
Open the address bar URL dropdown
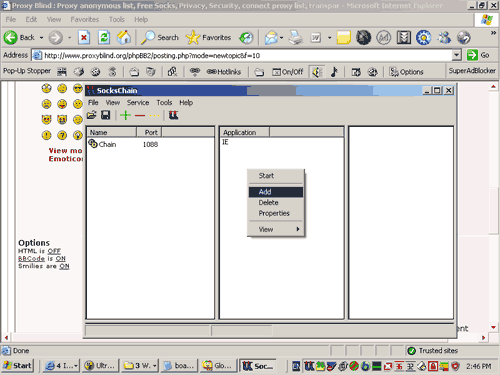(456, 55)
